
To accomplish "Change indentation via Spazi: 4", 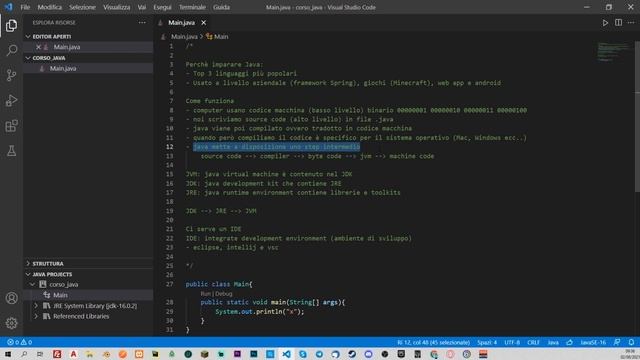I will point(487,342).
